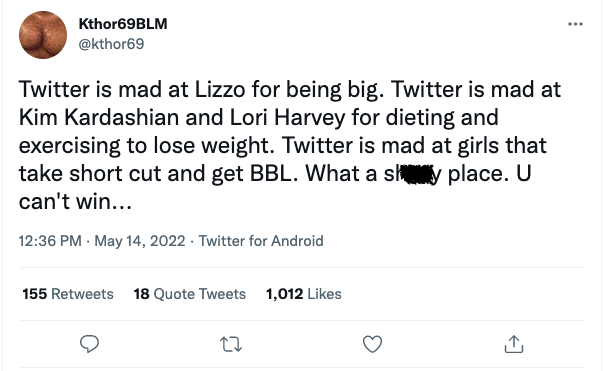The height and width of the screenshot is (371, 604).
Task: Retweet using the arrows icon
Action: click(231, 344)
